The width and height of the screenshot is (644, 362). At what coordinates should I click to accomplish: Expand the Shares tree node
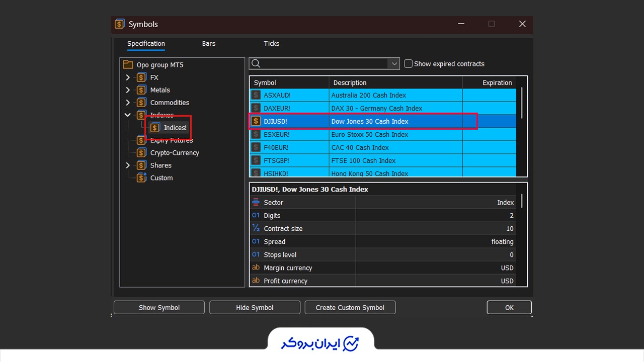[128, 165]
